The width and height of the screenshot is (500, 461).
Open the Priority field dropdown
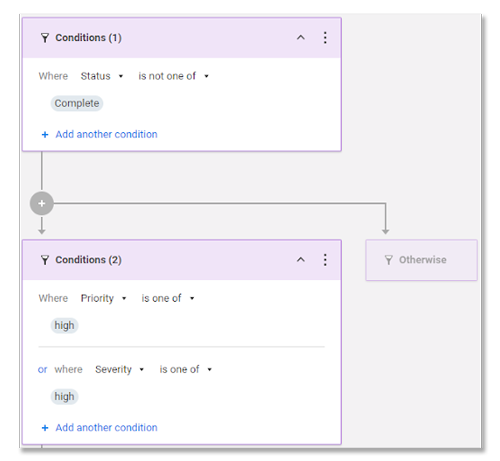coord(104,298)
